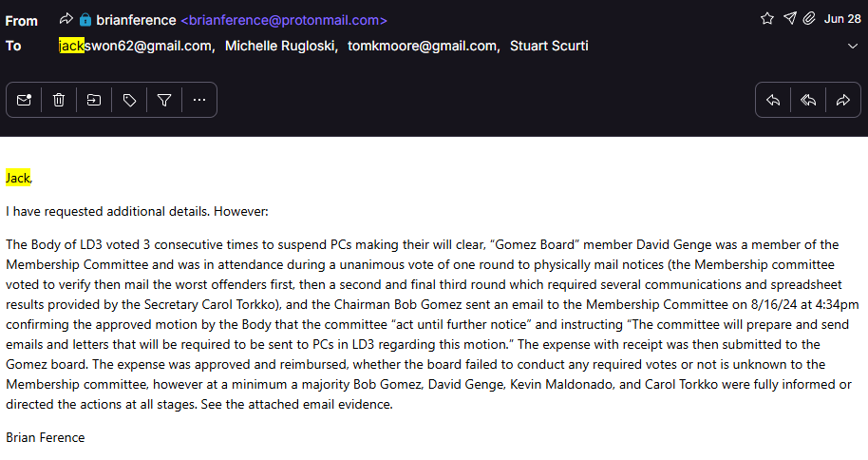Image resolution: width=868 pixels, height=460 pixels.
Task: Open the label-as tag icon
Action: (129, 100)
